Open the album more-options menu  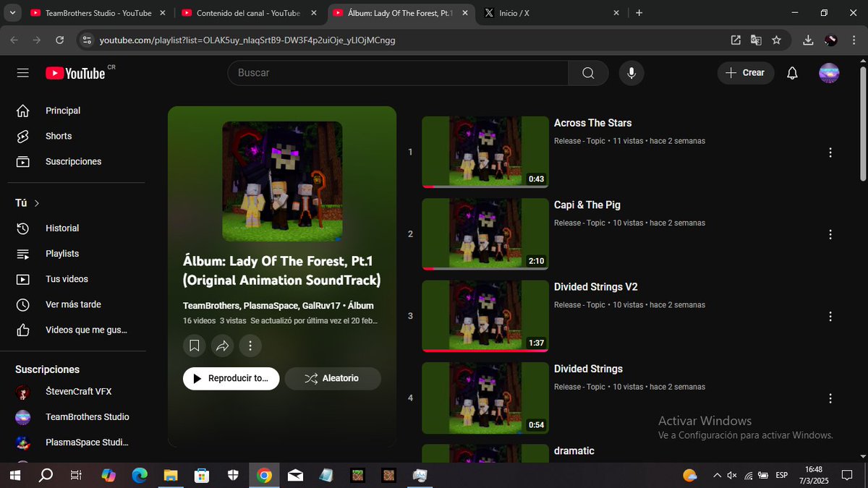[x=250, y=346]
